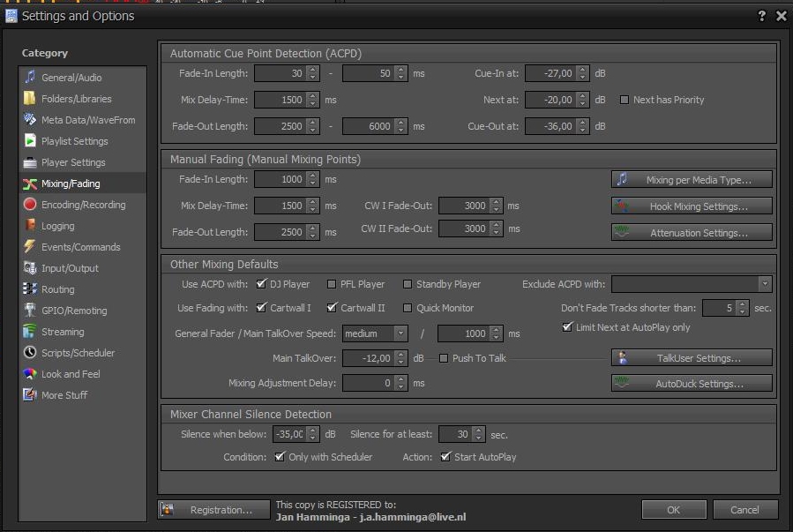Enable Quick Monitor checkbox
This screenshot has width=793, height=532.
coord(408,308)
